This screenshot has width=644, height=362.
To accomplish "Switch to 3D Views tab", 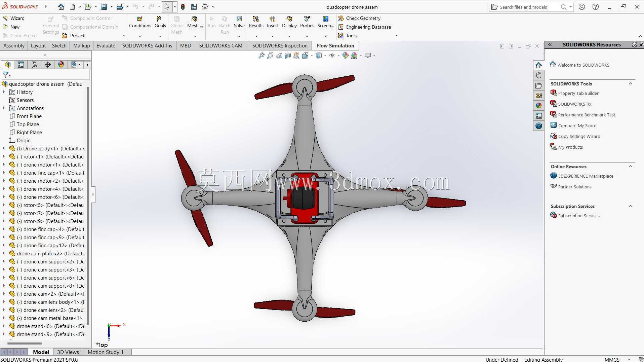I will 68,352.
